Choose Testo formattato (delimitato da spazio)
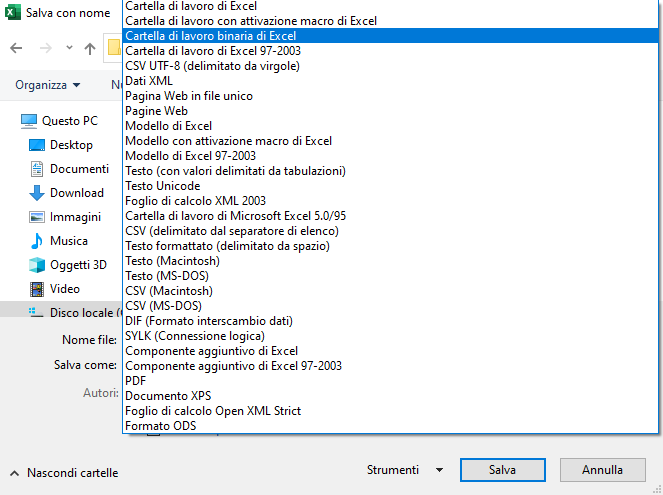This screenshot has width=663, height=495. 390,246
